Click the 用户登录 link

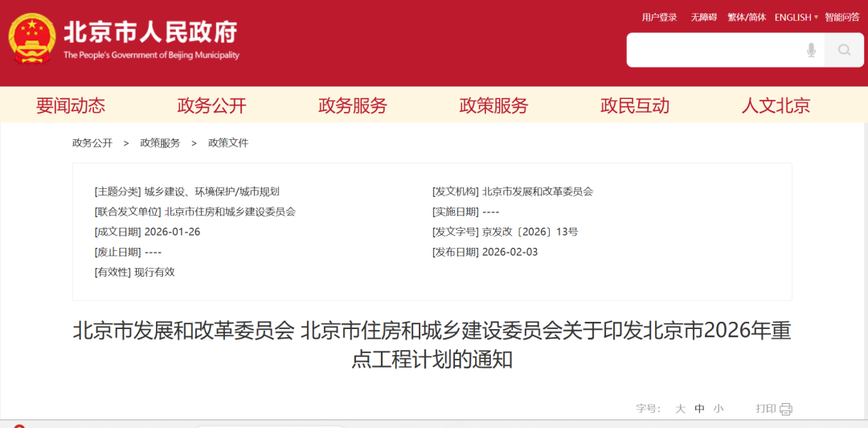click(x=659, y=18)
